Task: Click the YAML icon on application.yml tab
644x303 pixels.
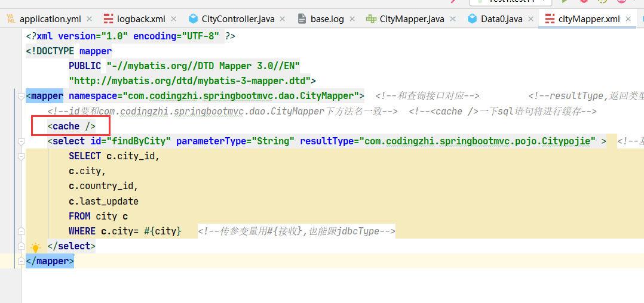Action: (x=10, y=18)
